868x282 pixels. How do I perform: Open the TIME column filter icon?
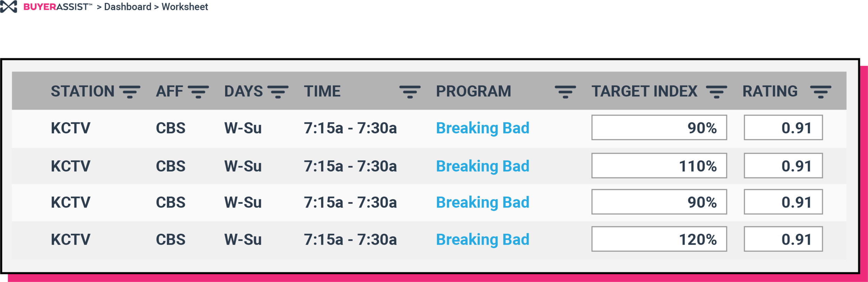pyautogui.click(x=410, y=92)
